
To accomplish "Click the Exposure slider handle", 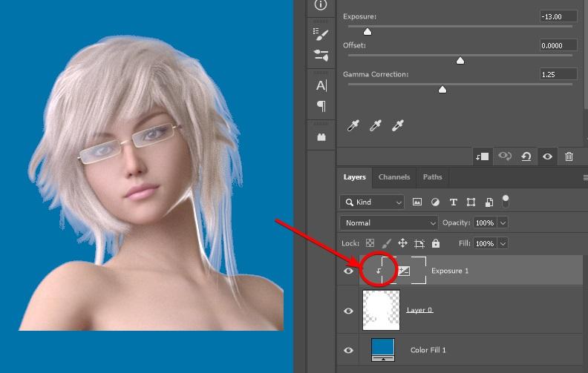I will click(367, 31).
